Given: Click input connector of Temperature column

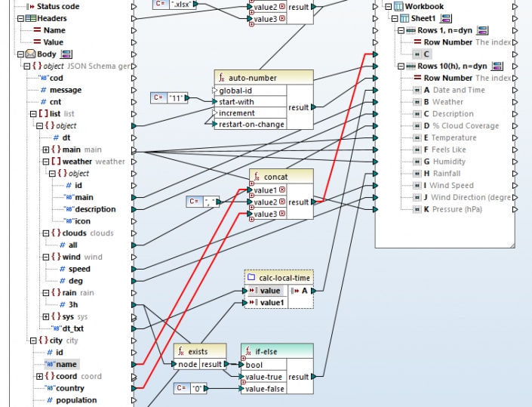Looking at the screenshot, I should 375,138.
